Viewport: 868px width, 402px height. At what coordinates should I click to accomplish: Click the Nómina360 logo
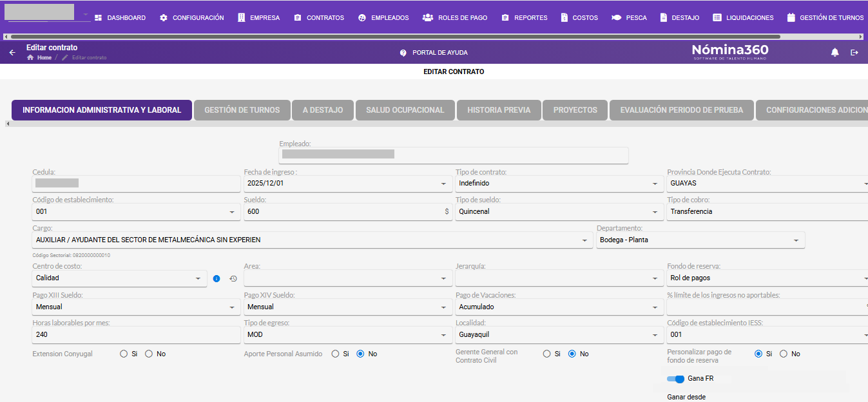pyautogui.click(x=730, y=52)
